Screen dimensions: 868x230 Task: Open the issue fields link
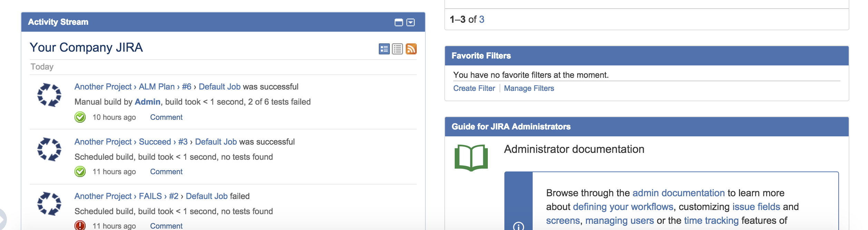(x=756, y=207)
